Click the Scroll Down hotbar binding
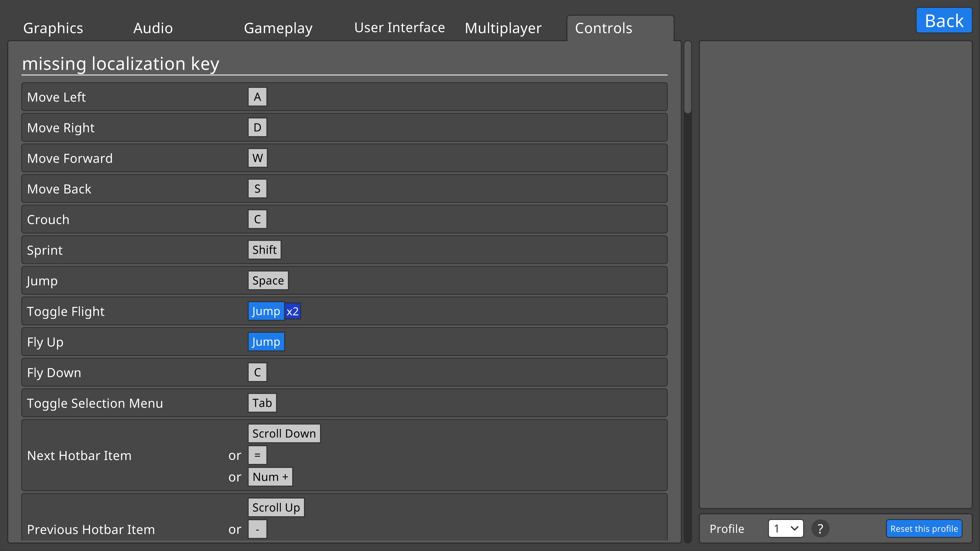This screenshot has height=551, width=980. click(284, 433)
